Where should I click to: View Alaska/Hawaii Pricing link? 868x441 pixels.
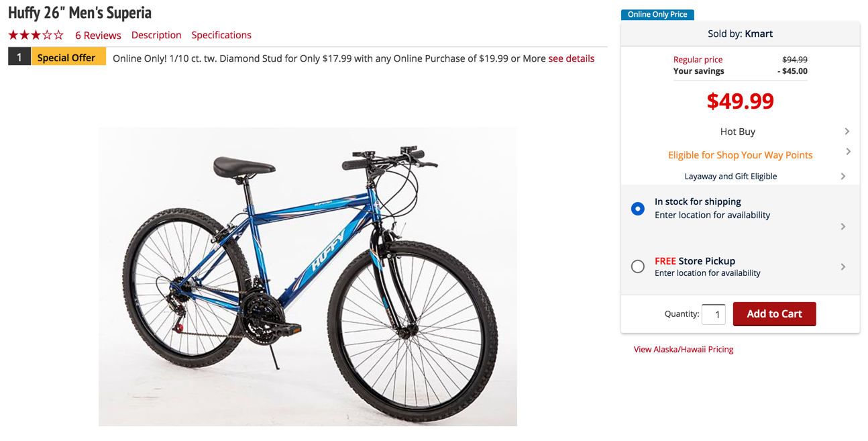(x=683, y=349)
